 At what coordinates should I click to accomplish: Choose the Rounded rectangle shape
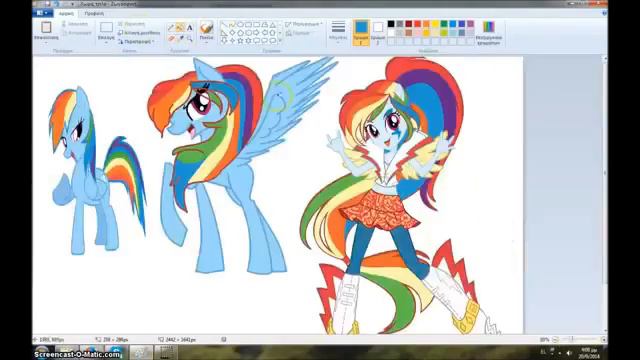(x=256, y=25)
